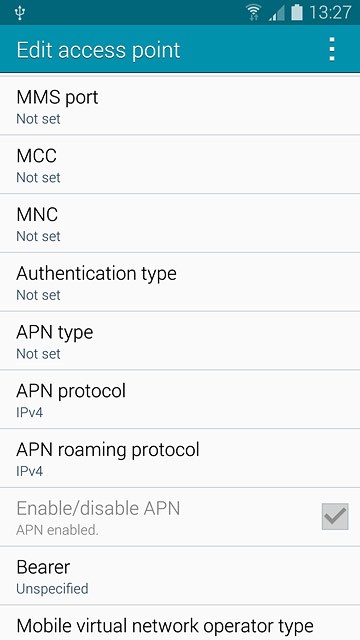Screen dimensions: 360x640
Task: Tap the battery status icon
Action: click(x=297, y=12)
